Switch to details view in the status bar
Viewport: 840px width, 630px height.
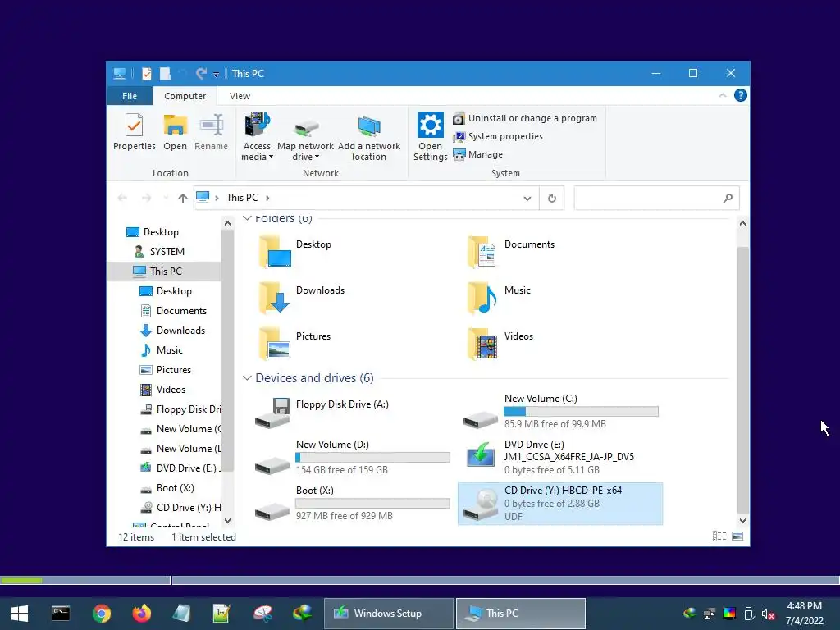pyautogui.click(x=719, y=536)
